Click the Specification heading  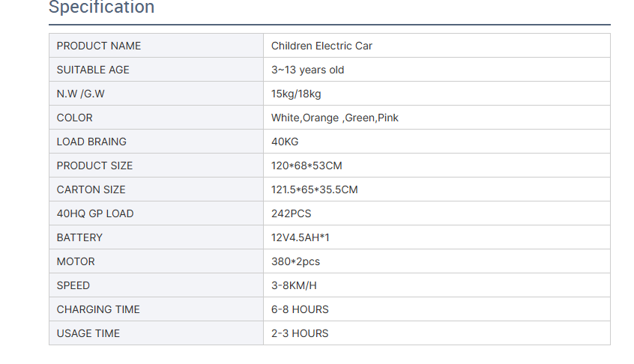pyautogui.click(x=101, y=7)
